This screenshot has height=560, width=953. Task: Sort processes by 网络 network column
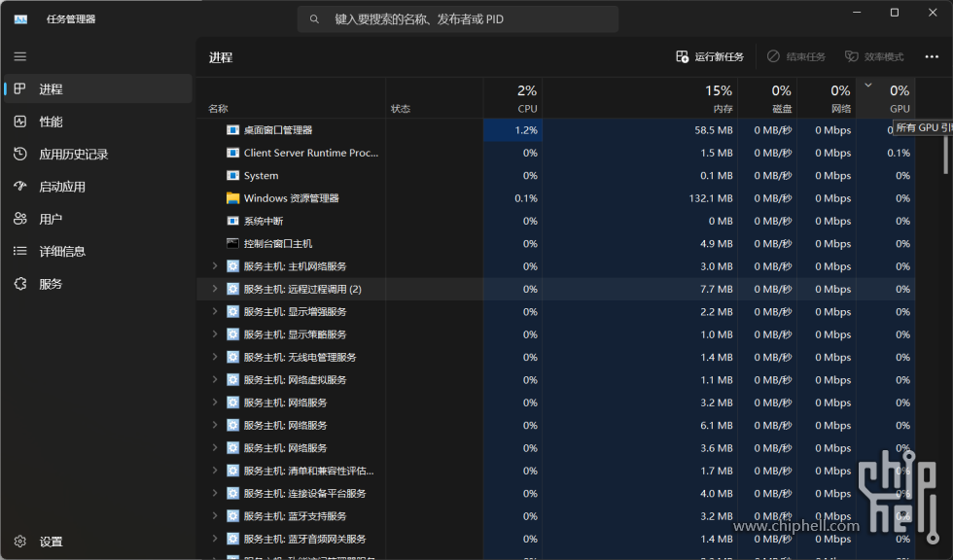[827, 98]
